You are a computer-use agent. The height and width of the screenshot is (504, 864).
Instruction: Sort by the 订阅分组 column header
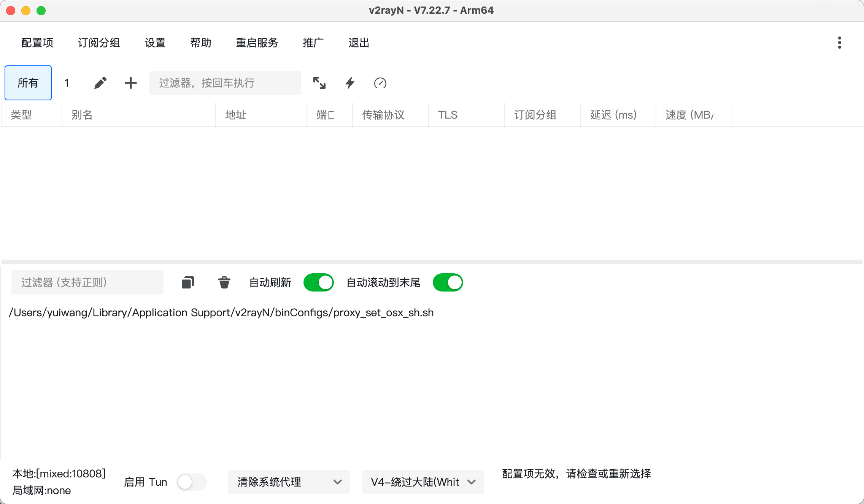tap(543, 115)
